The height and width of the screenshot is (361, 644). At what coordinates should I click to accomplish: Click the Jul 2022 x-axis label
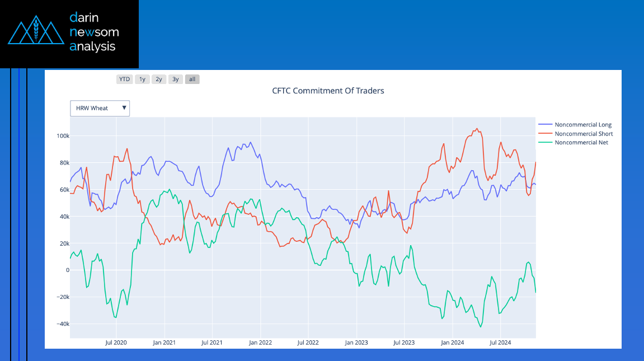(308, 343)
